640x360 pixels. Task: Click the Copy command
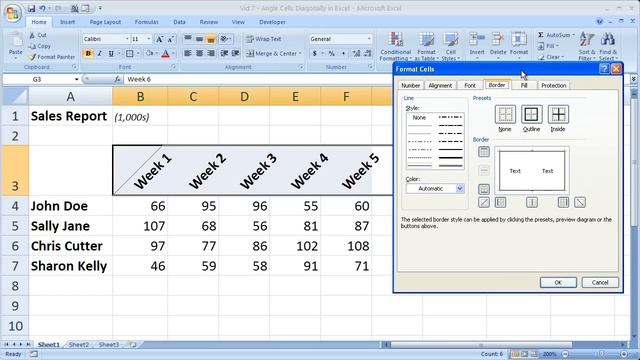[40, 46]
